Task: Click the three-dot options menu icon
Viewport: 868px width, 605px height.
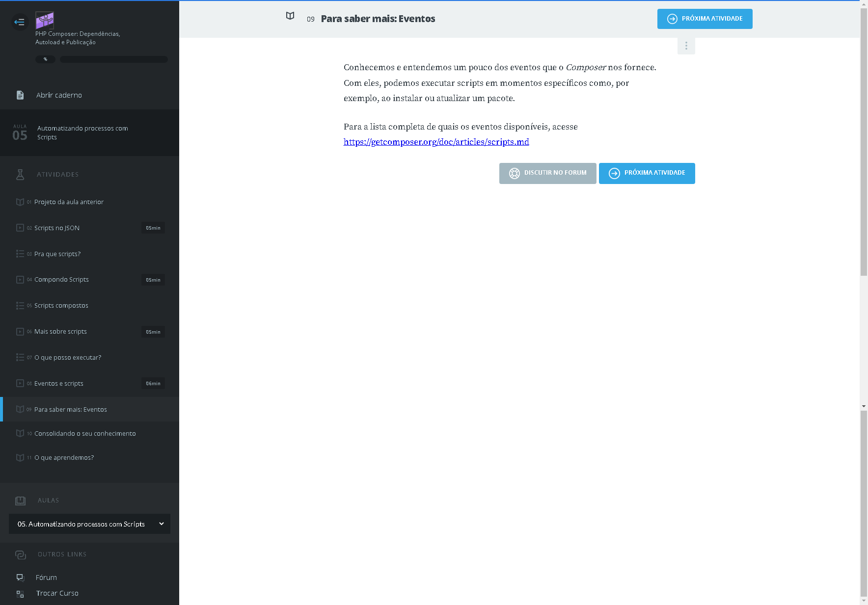Action: (x=686, y=46)
